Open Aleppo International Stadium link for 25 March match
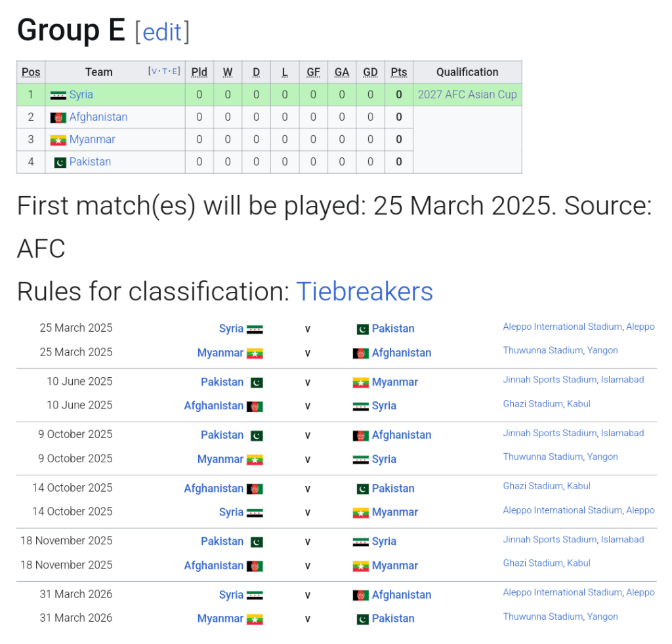Screen dimensions: 672x644 coord(562,327)
